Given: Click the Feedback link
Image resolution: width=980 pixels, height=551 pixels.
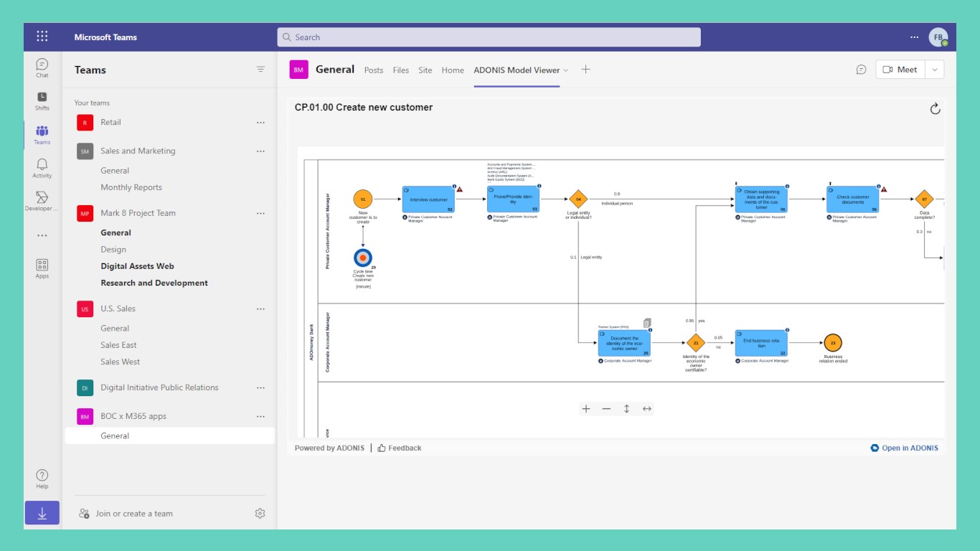Looking at the screenshot, I should 400,448.
